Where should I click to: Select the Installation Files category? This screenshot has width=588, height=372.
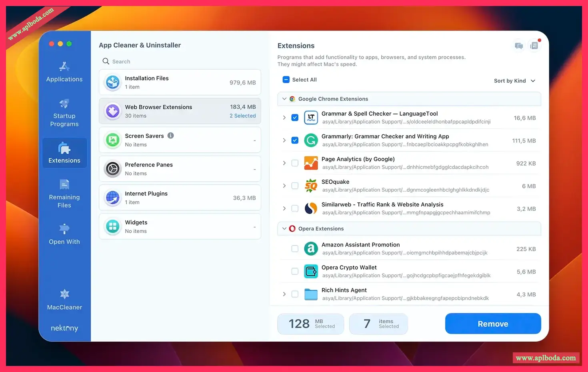(x=180, y=82)
